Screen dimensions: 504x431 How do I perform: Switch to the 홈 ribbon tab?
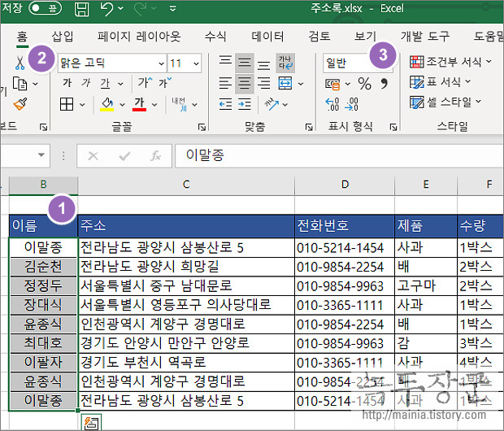click(x=22, y=37)
